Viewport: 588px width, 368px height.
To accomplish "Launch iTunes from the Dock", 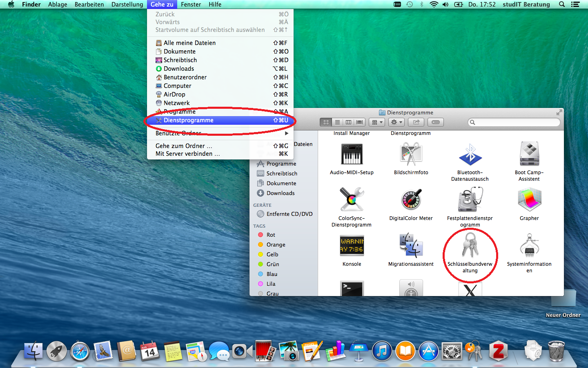I will click(382, 351).
